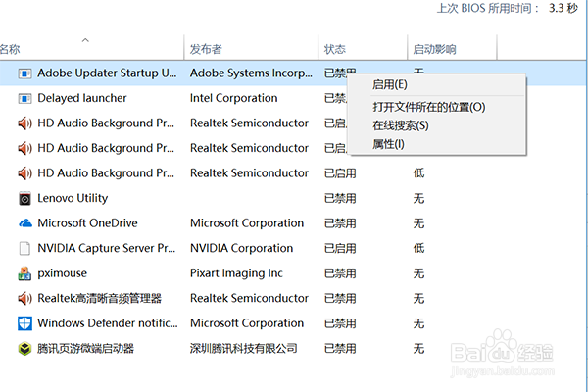The image size is (588, 392).
Task: Select the Microsoft OneDrive name
Action: pos(88,223)
